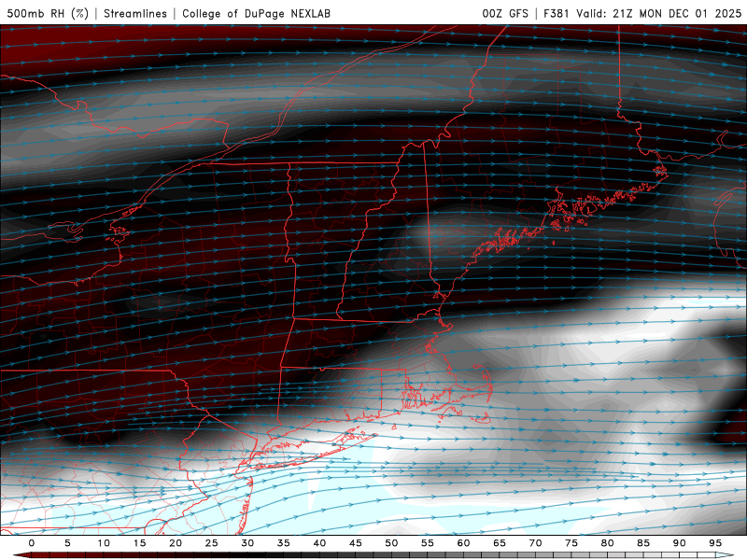
Task: Click the 75 value on the color scale
Action: (571, 543)
